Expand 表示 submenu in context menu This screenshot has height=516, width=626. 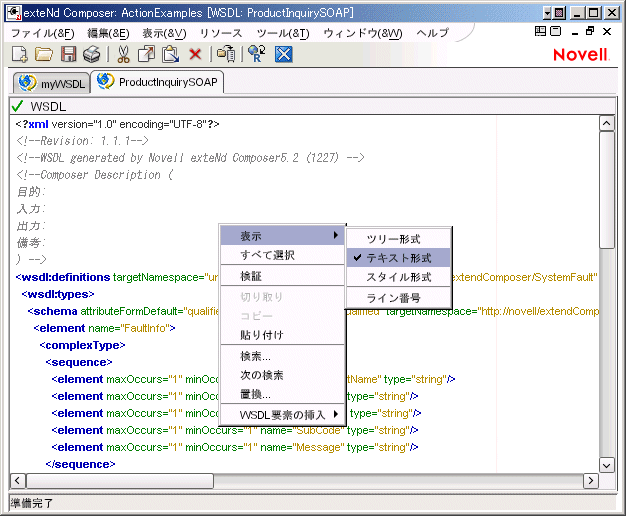[x=282, y=236]
